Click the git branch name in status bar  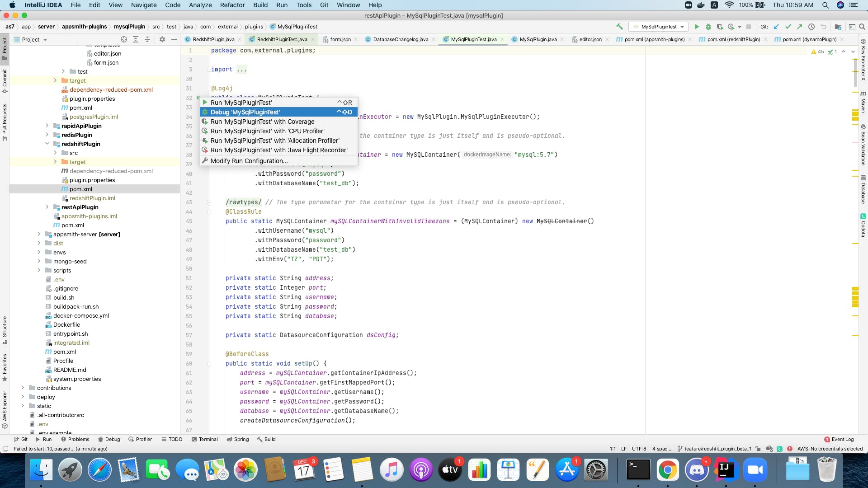[x=717, y=449]
